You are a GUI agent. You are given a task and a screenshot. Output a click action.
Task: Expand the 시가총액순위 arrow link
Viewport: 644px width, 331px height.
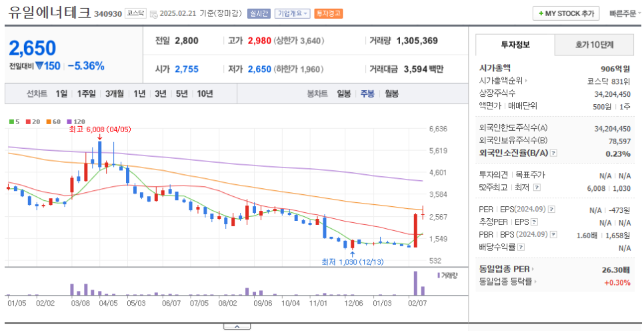pos(526,81)
